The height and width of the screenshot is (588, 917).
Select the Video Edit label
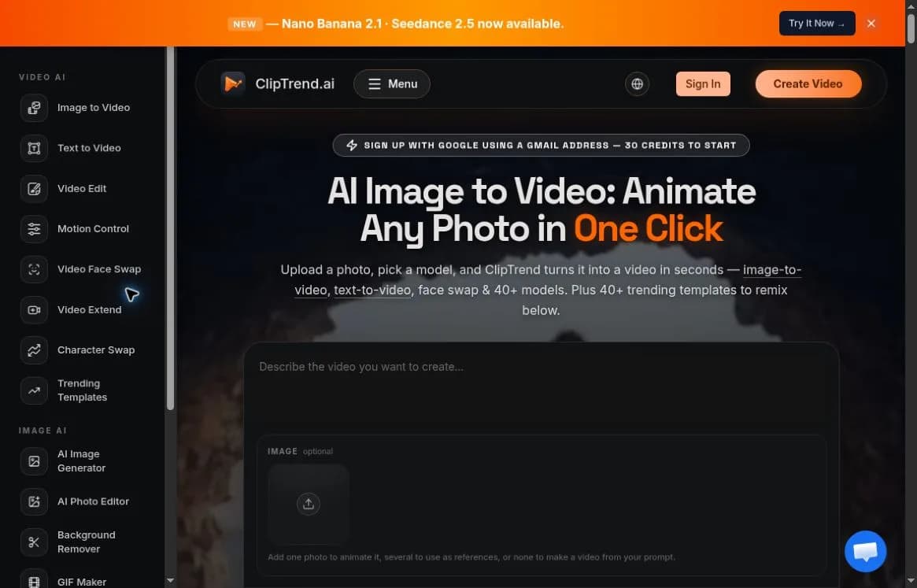click(82, 188)
